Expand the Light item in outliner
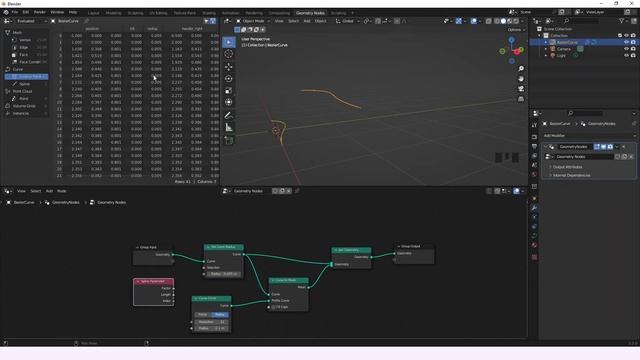The height and width of the screenshot is (360, 640). click(x=546, y=55)
